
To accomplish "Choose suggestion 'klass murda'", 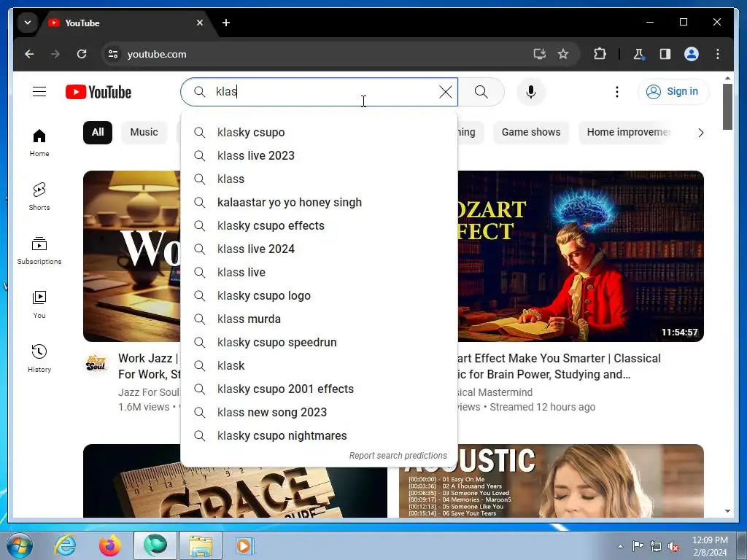I will pos(320,319).
